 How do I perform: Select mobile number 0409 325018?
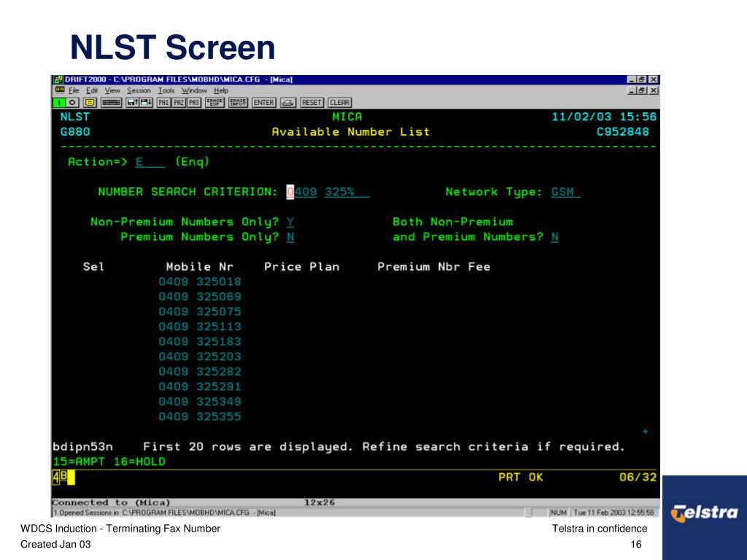[200, 282]
